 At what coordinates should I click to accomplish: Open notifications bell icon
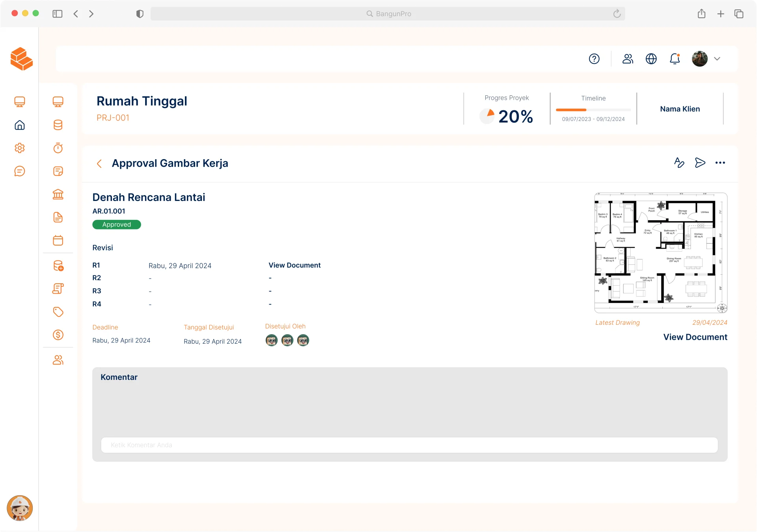click(675, 59)
